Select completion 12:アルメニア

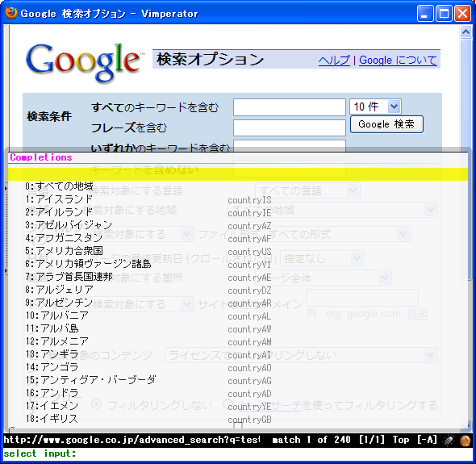coord(56,341)
